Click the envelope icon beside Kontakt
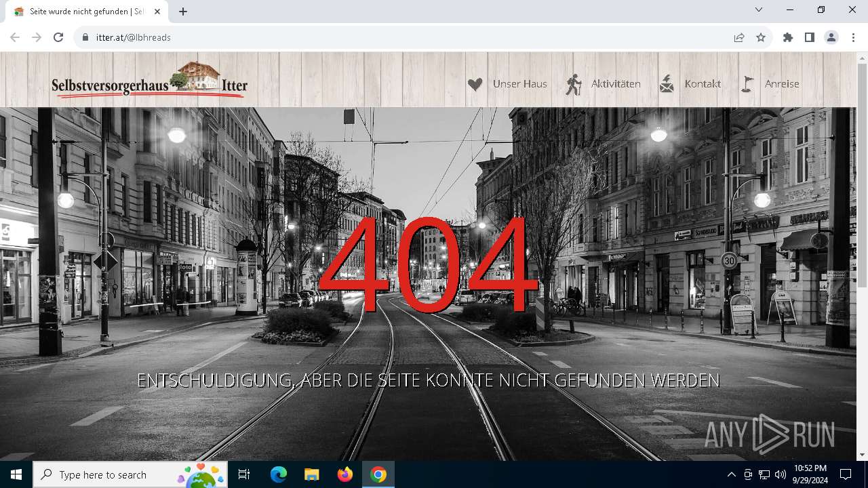868x488 pixels. pos(667,84)
